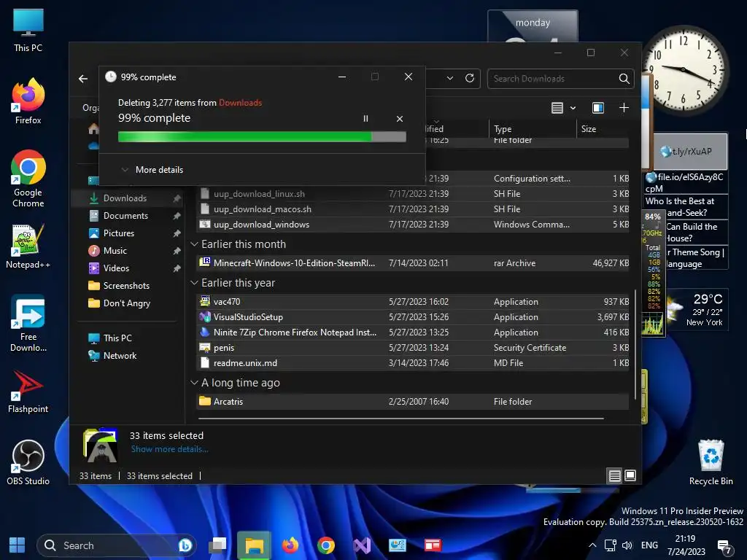
Task: Open This PC desktop icon
Action: 28,31
